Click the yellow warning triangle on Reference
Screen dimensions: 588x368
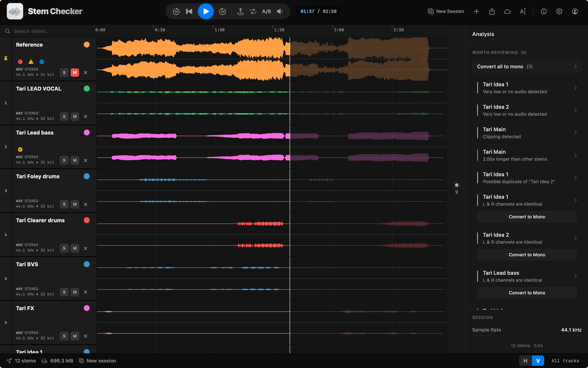31,62
